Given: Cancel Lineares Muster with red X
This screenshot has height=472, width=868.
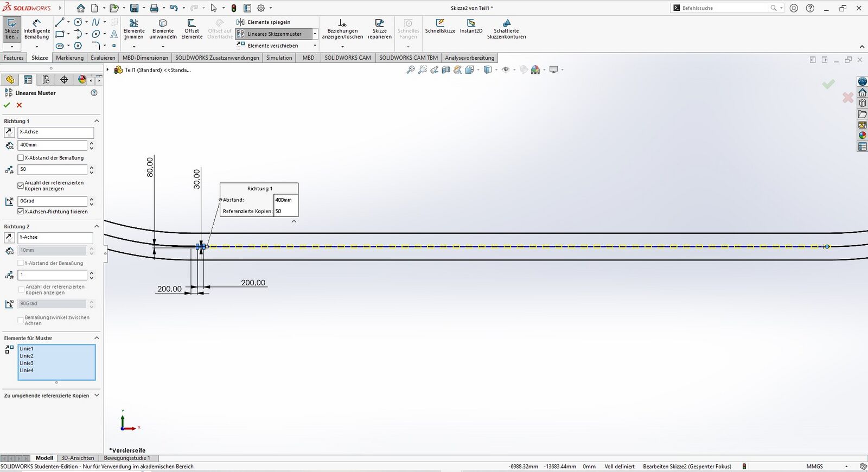Looking at the screenshot, I should 20,105.
